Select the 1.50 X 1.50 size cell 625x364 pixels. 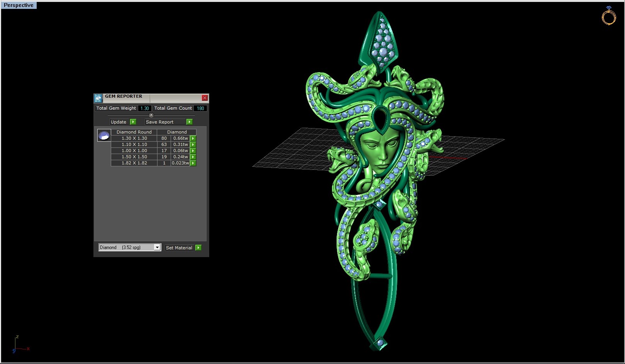click(x=134, y=157)
